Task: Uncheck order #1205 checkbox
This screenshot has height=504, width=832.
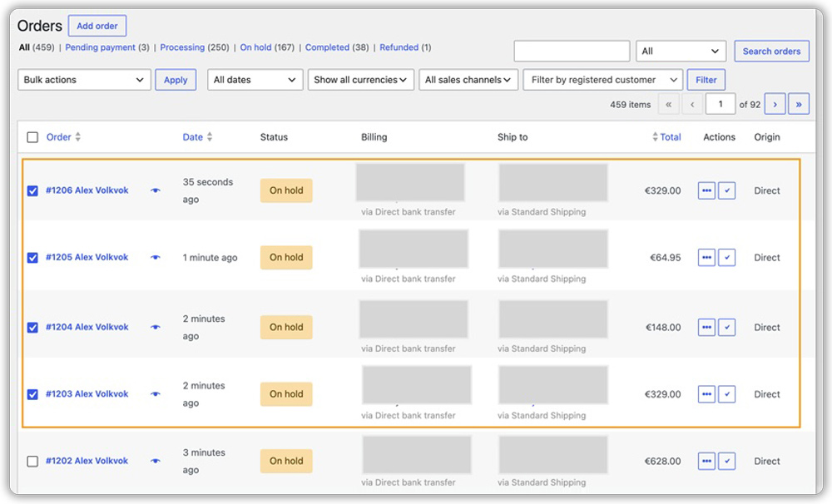Action: coord(32,258)
